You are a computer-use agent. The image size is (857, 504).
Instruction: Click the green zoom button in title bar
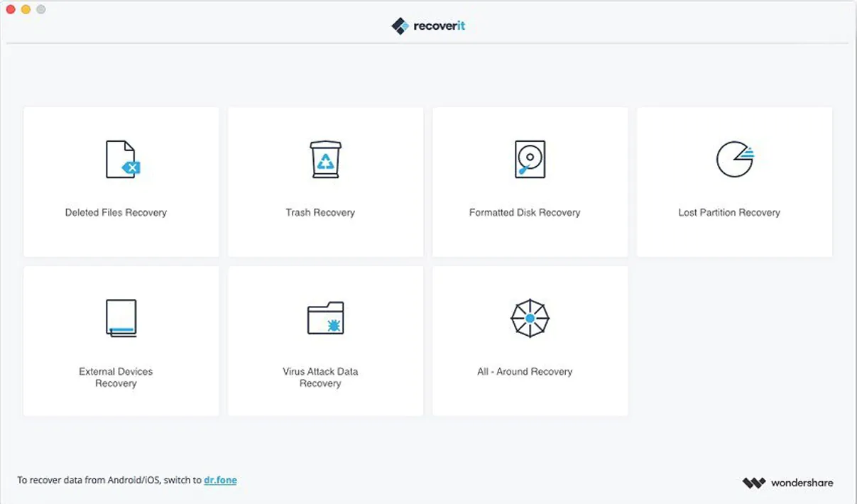pos(40,10)
